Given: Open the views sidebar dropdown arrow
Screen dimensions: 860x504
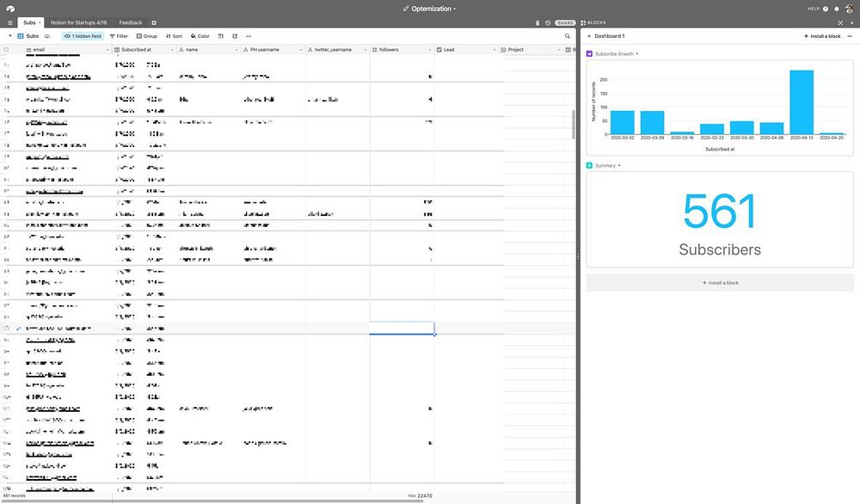Looking at the screenshot, I should pos(9,36).
